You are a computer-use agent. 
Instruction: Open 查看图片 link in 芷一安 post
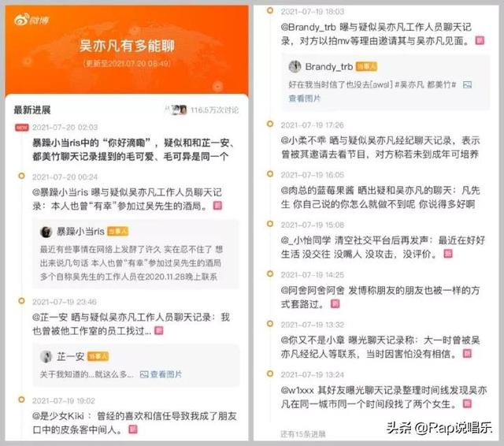pyautogui.click(x=161, y=374)
